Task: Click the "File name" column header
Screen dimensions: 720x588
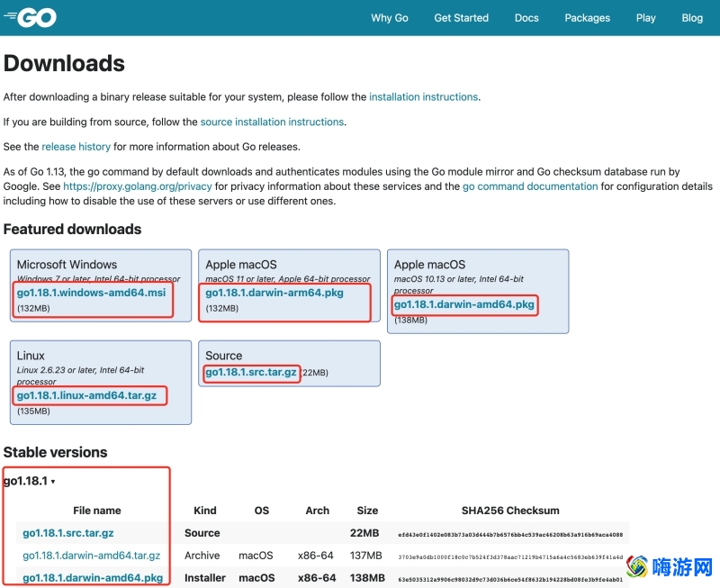Action: (97, 511)
